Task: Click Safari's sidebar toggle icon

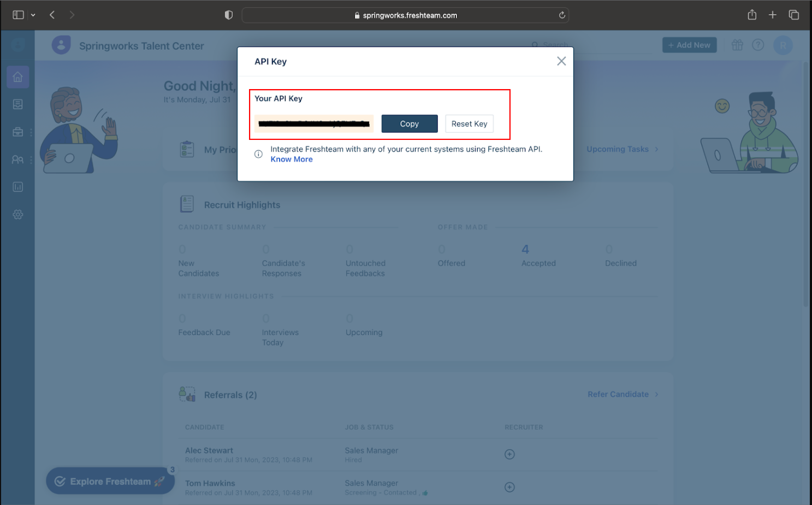Action: [x=18, y=15]
